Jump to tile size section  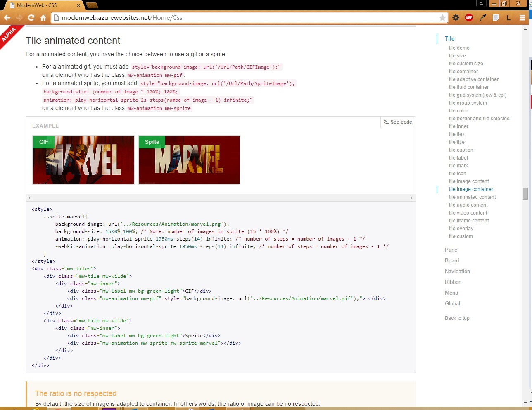[457, 56]
